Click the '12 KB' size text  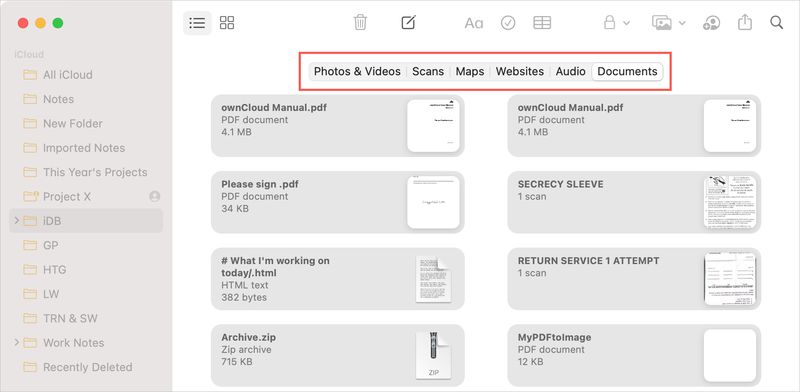coord(531,362)
